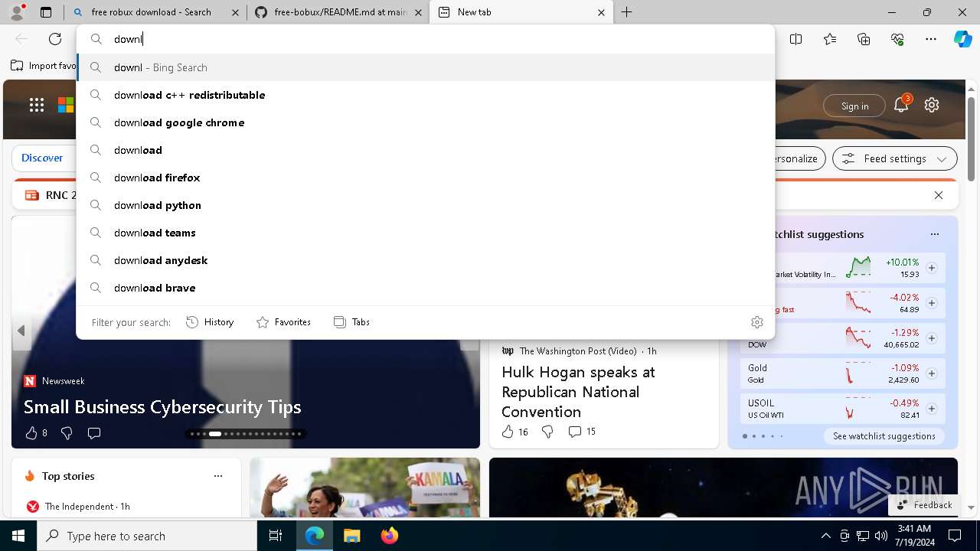980x551 pixels.
Task: Click page vertical scrollbar thumb
Action: click(x=971, y=139)
